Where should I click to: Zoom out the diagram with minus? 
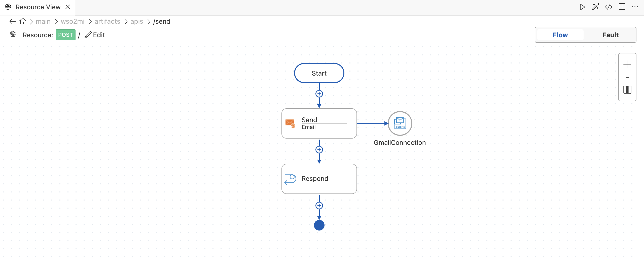pos(627,77)
